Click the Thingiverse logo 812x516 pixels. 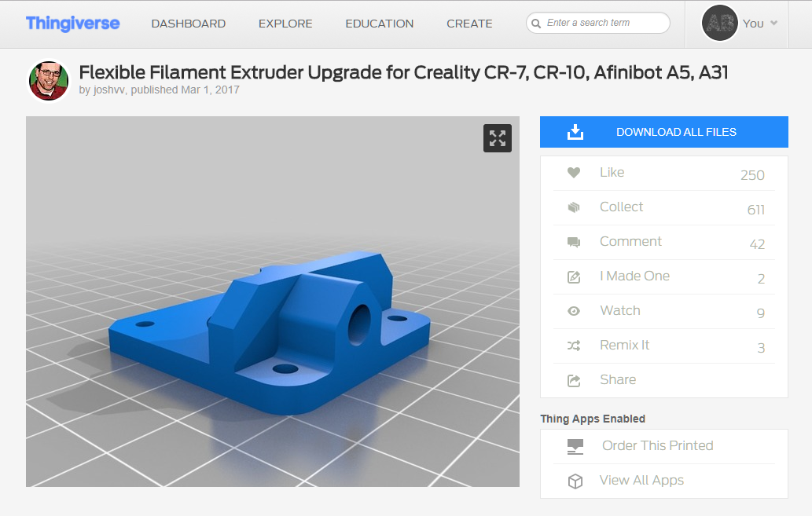[x=72, y=23]
